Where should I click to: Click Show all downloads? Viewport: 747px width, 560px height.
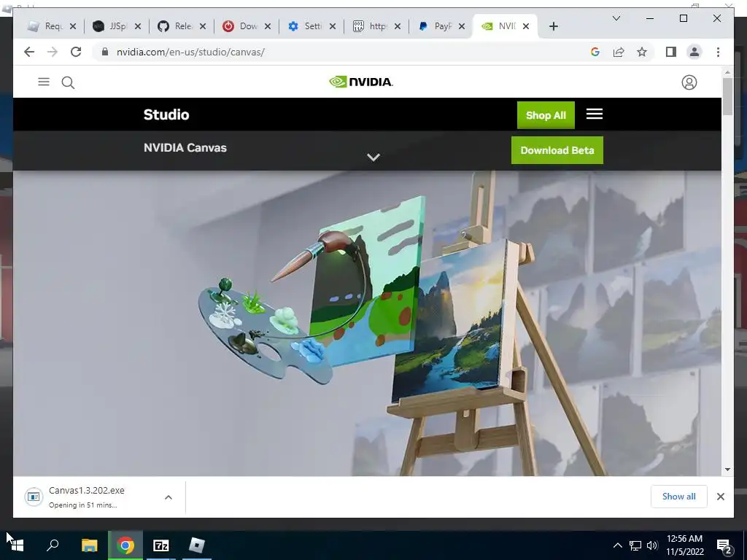click(x=679, y=497)
